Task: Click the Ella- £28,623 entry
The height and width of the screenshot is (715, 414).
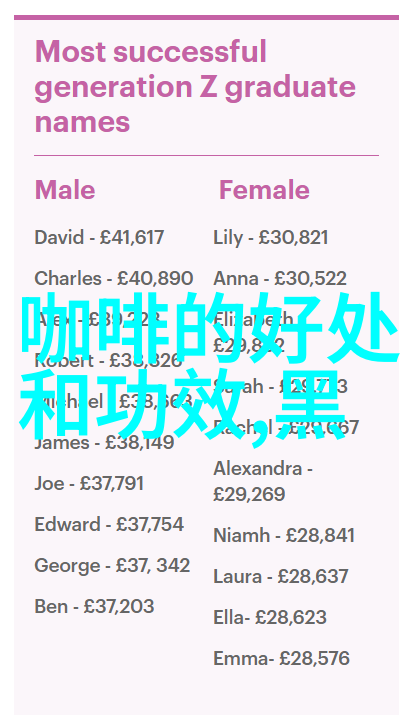Action: click(270, 617)
